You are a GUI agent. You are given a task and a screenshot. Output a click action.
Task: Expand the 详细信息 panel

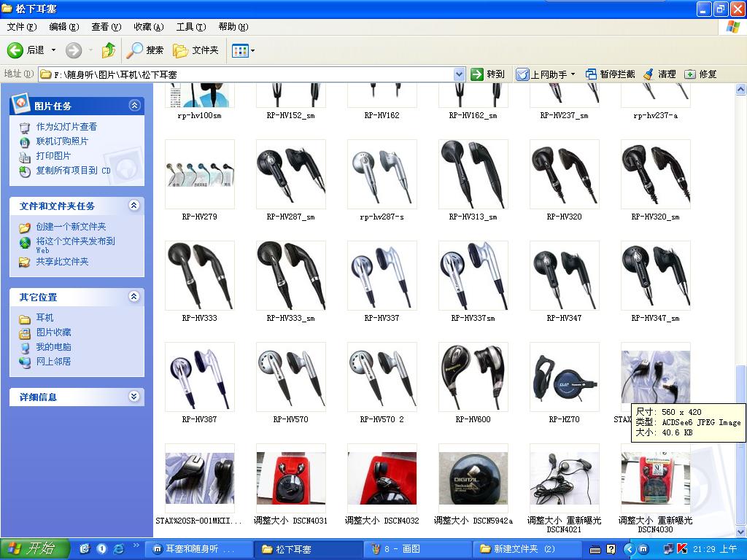coord(134,396)
